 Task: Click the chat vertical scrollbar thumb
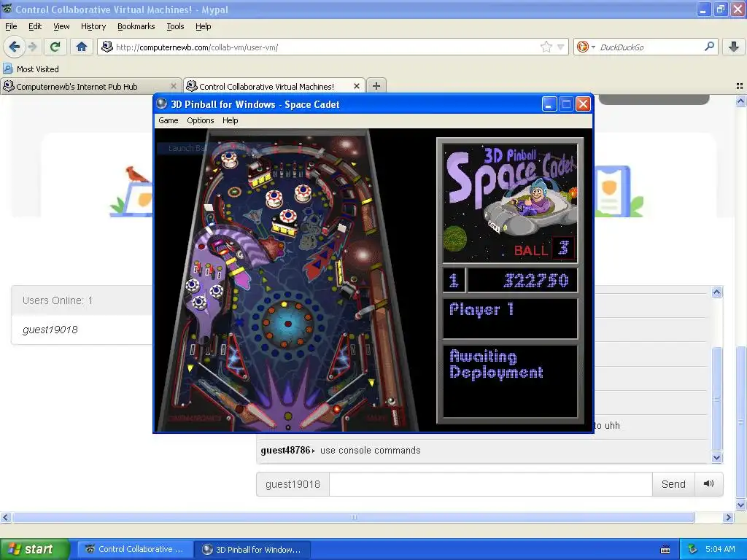click(x=717, y=398)
